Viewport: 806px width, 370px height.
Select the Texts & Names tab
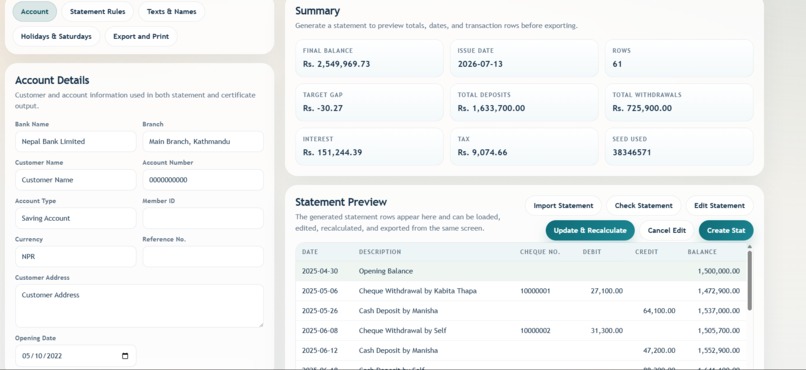pyautogui.click(x=171, y=11)
